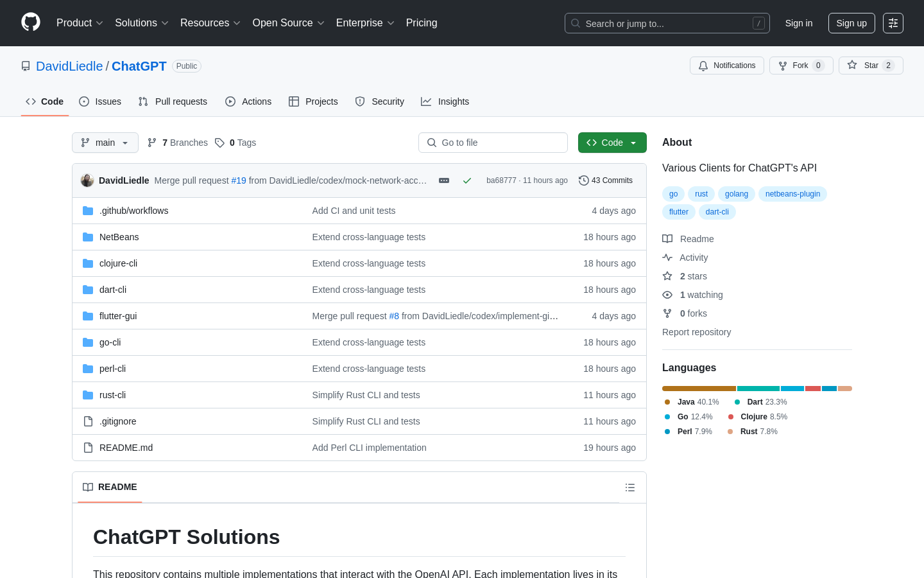
Task: Click Readme book icon in About
Action: 667,239
